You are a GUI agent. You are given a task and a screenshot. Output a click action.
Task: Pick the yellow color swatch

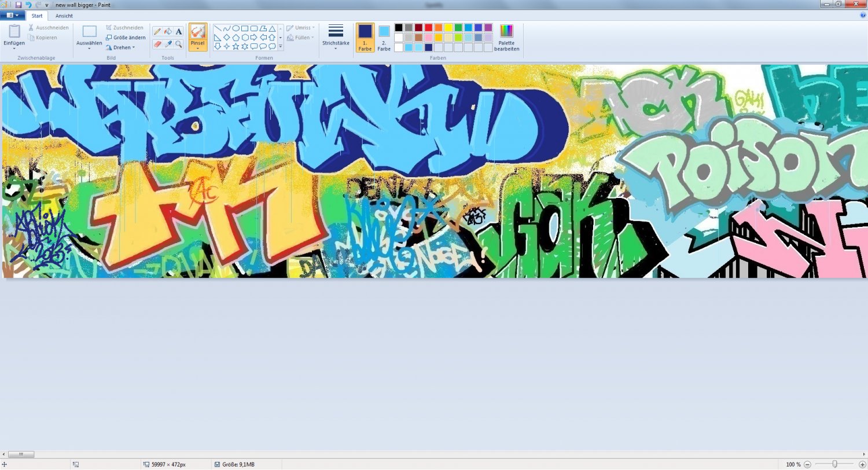448,27
